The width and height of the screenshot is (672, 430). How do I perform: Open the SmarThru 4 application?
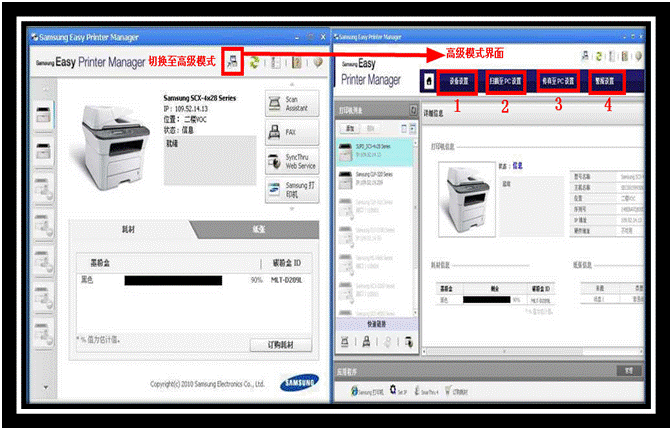point(426,391)
